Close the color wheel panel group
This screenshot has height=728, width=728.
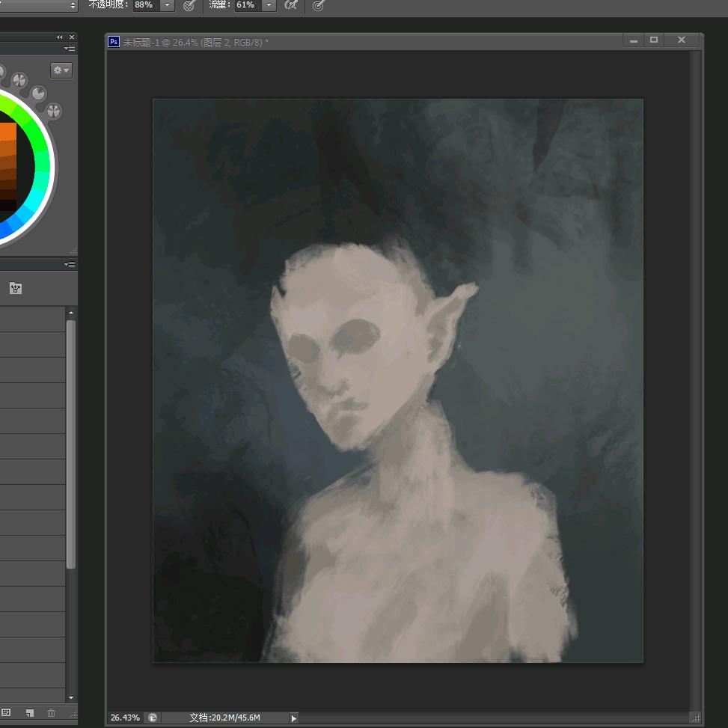72,37
